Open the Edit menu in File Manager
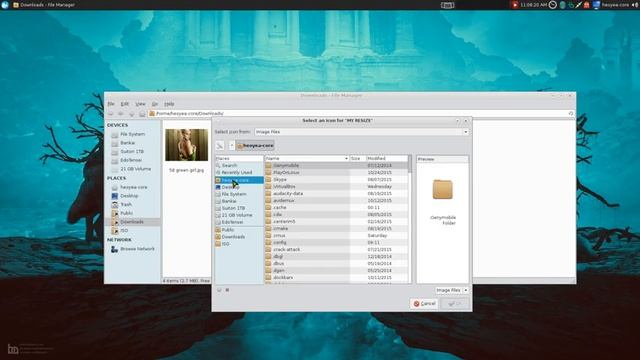640x360 pixels. pos(124,104)
